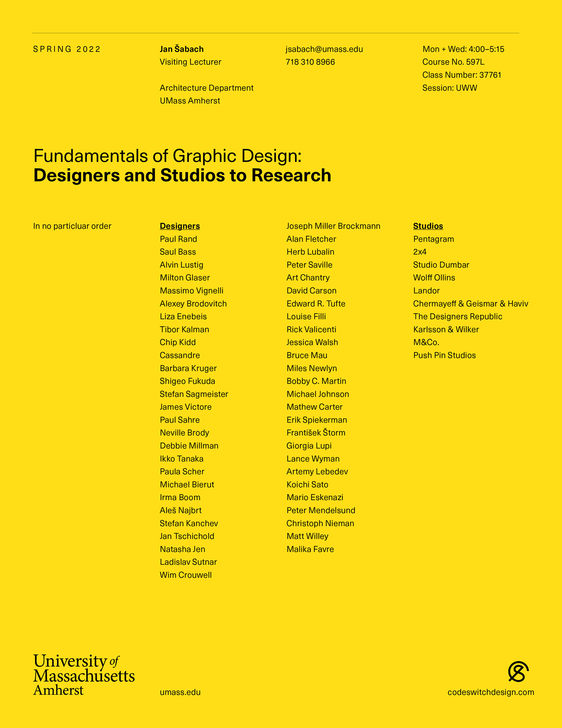Screen dimensions: 562x728
Task: Click the studio name M&Co.
Action: point(426,342)
